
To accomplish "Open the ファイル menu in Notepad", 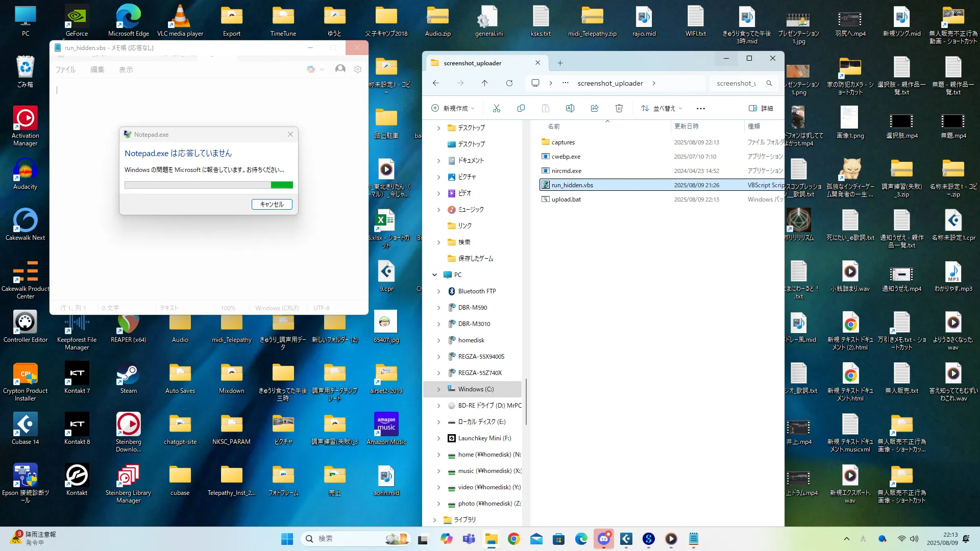I will point(65,70).
